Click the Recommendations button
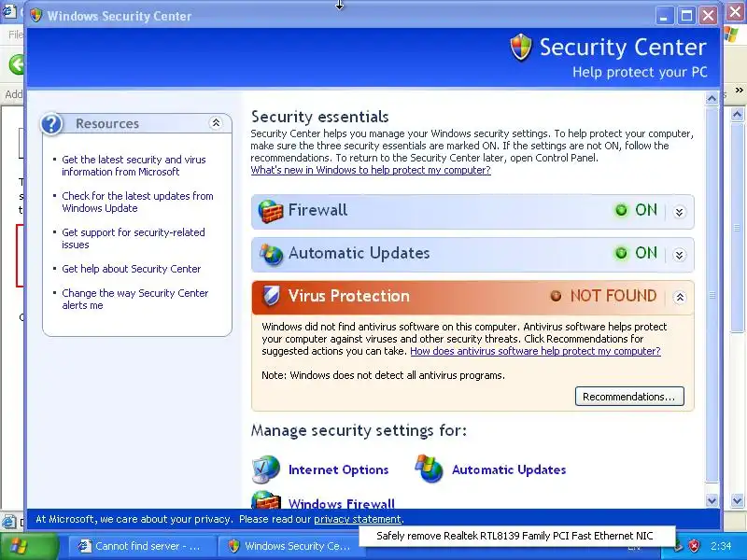747x560 pixels. 629,397
